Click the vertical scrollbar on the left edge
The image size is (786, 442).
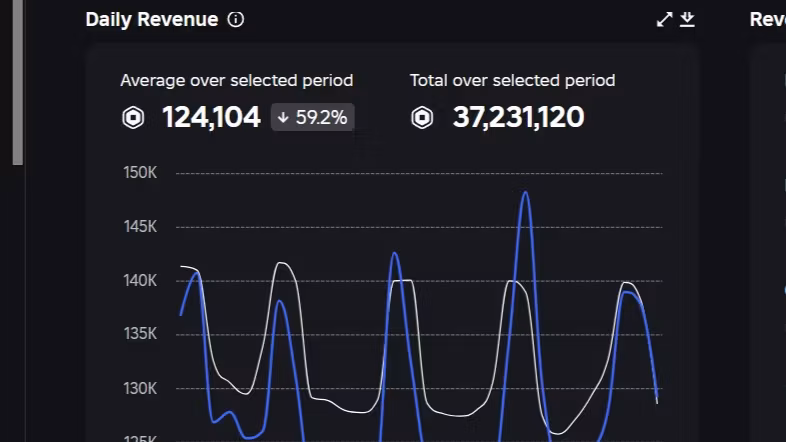pos(17,80)
